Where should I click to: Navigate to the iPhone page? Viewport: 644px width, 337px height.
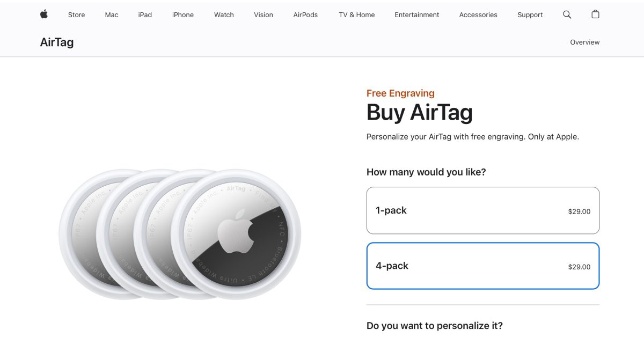point(182,14)
